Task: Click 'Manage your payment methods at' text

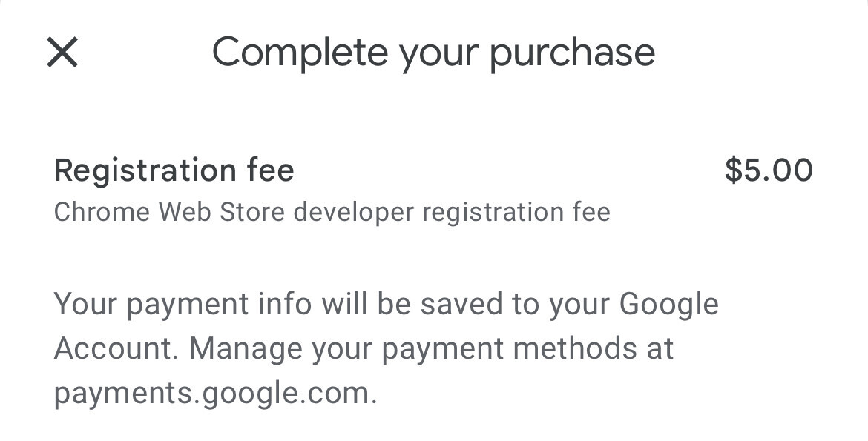Action: 431,350
